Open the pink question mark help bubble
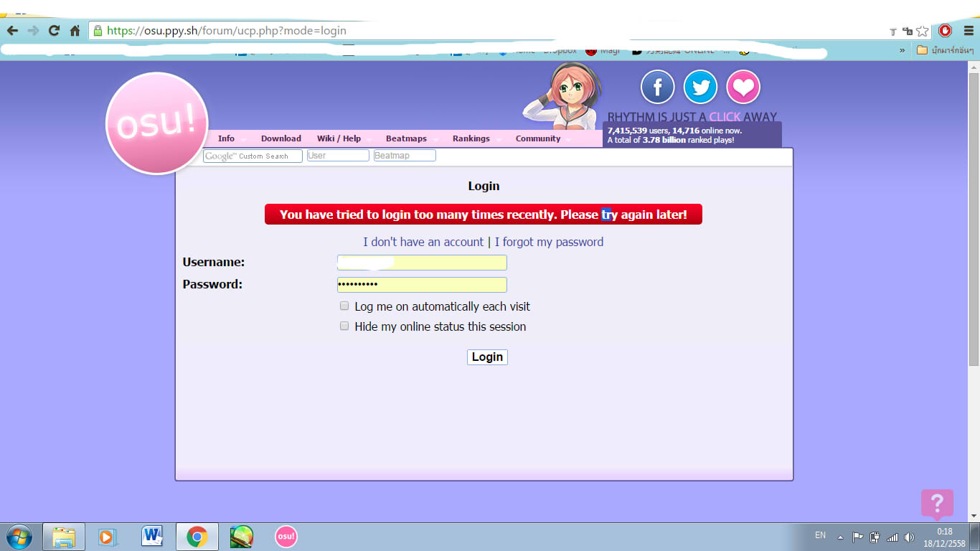 pyautogui.click(x=937, y=504)
